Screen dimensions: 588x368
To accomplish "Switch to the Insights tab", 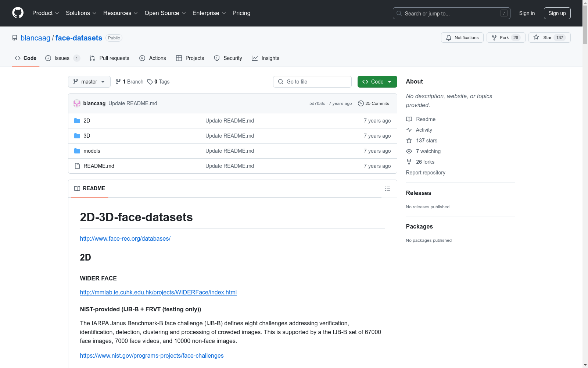I will tap(266, 58).
